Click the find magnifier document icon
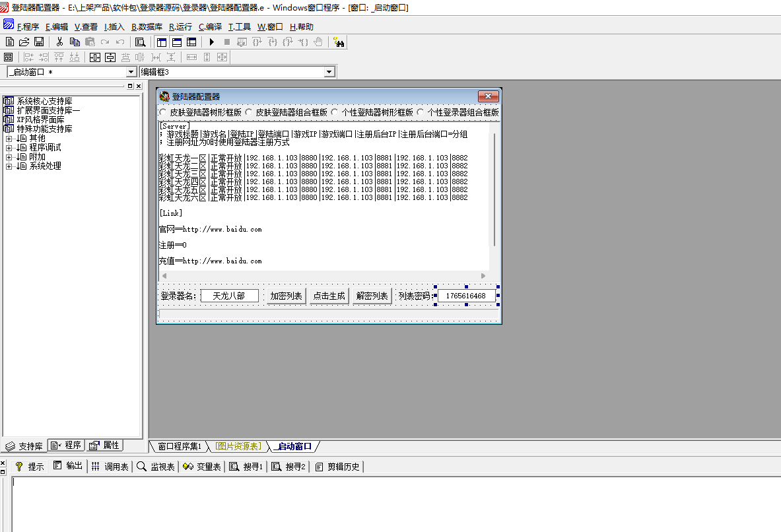This screenshot has height=532, width=781. 140,42
